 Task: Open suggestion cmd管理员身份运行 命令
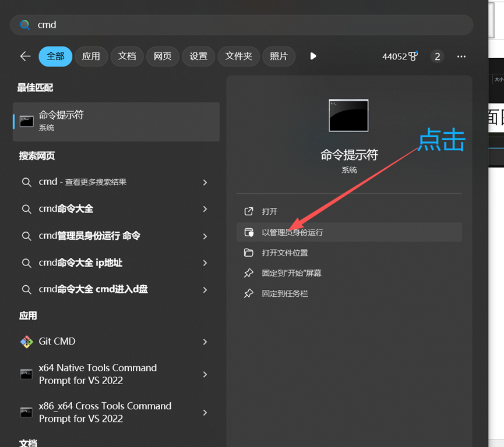tap(89, 236)
